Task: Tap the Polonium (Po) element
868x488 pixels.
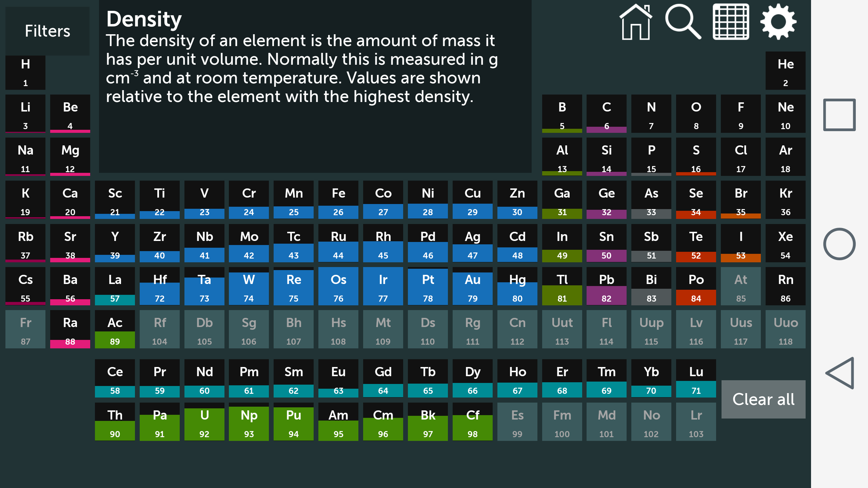Action: pyautogui.click(x=696, y=286)
